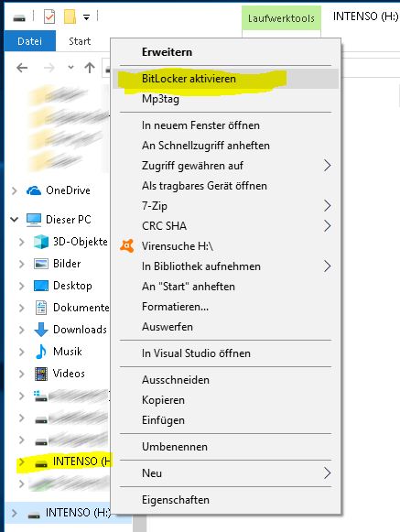Click the 3D-Objekte label in tree

(81, 242)
